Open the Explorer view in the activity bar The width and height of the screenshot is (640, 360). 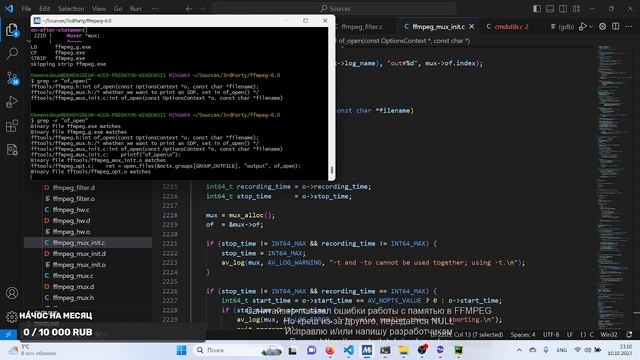pos(12,30)
